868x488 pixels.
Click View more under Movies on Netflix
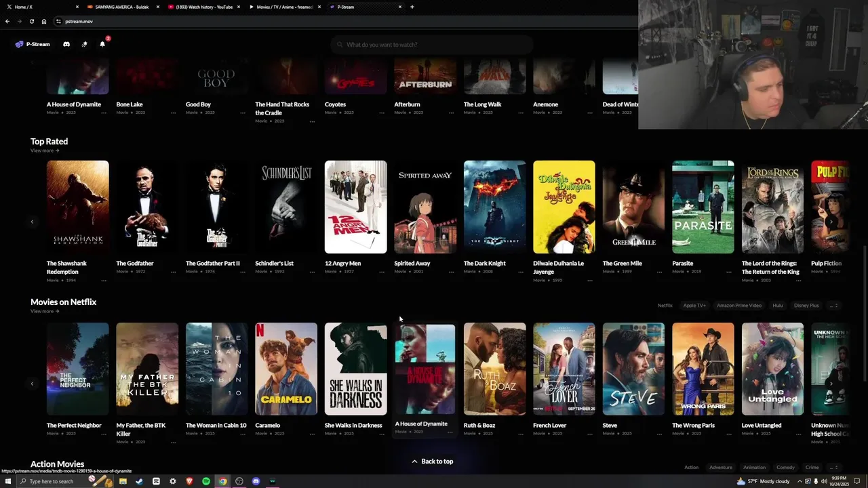pos(45,311)
